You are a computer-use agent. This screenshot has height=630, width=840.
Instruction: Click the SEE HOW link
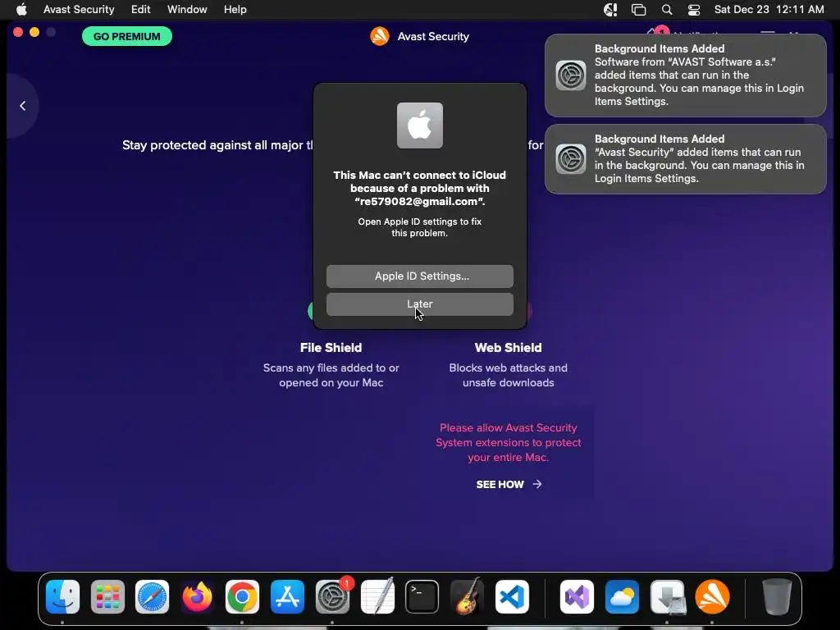point(509,484)
